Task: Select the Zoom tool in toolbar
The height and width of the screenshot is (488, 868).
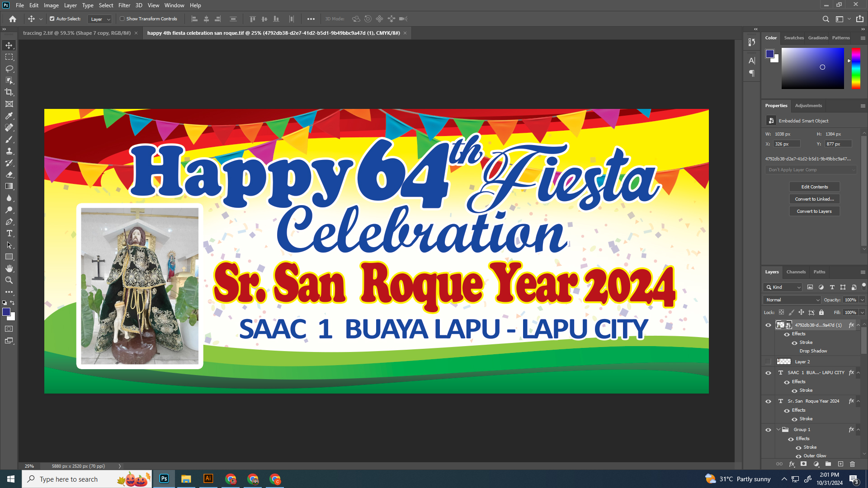Action: point(9,280)
